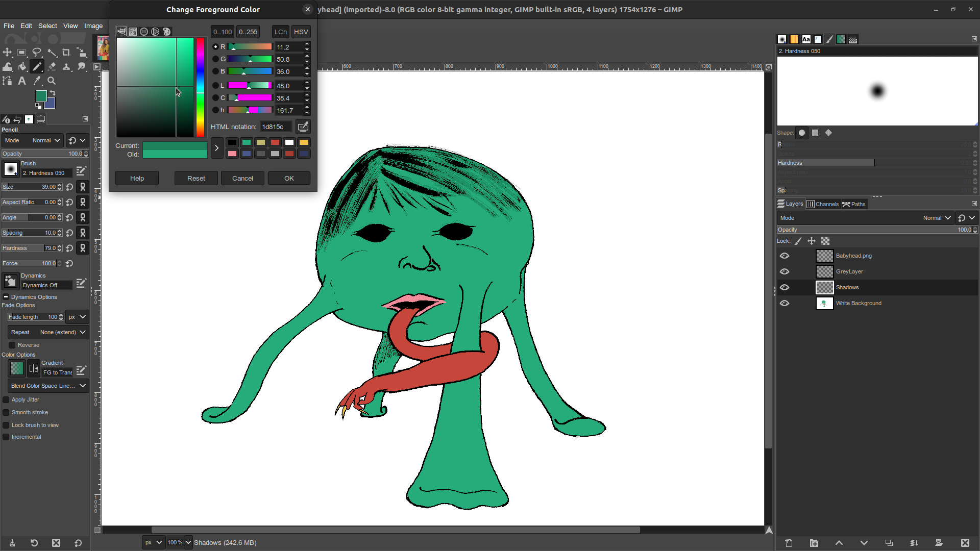This screenshot has width=980, height=551.
Task: Create a new layer with the new layer icon
Action: [x=789, y=543]
